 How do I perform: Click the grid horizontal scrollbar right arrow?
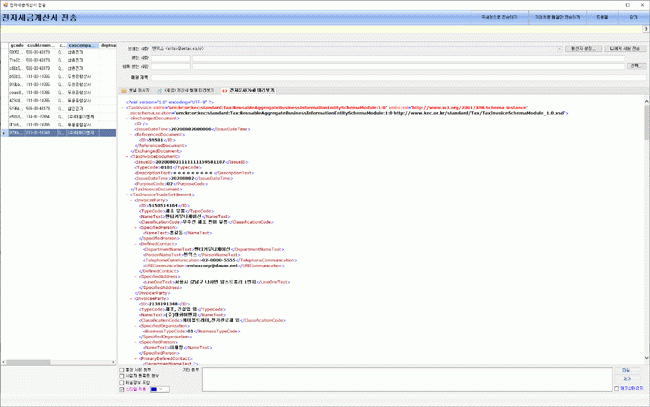(x=113, y=362)
